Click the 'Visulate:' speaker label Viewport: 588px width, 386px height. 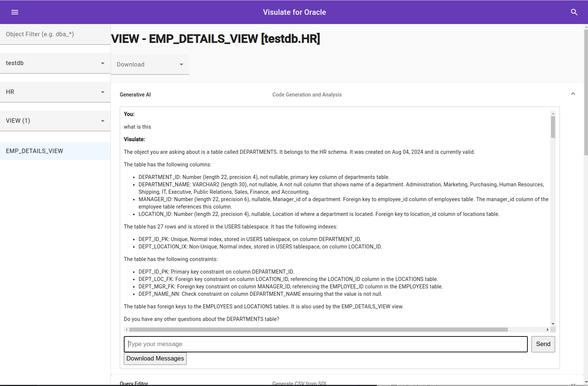pos(134,139)
